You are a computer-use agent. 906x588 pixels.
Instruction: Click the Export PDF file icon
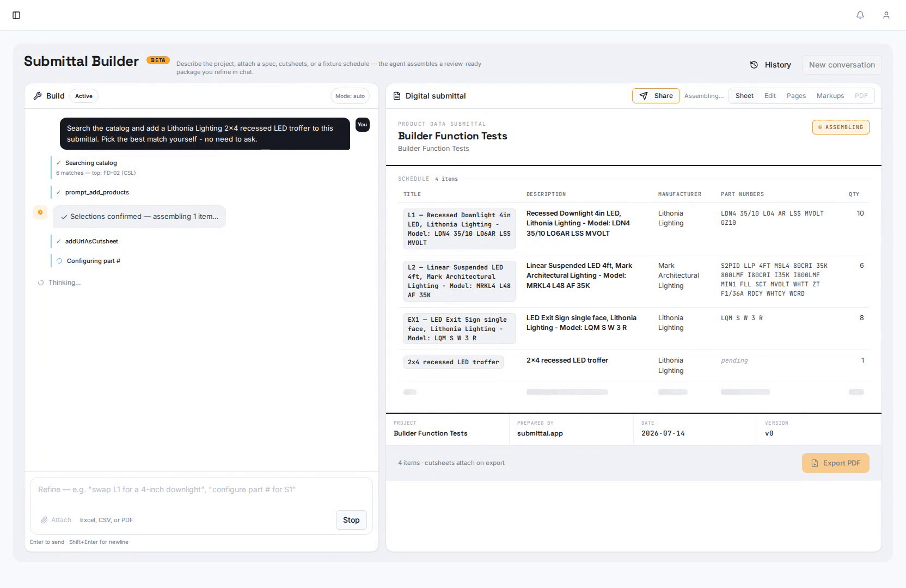[815, 463]
